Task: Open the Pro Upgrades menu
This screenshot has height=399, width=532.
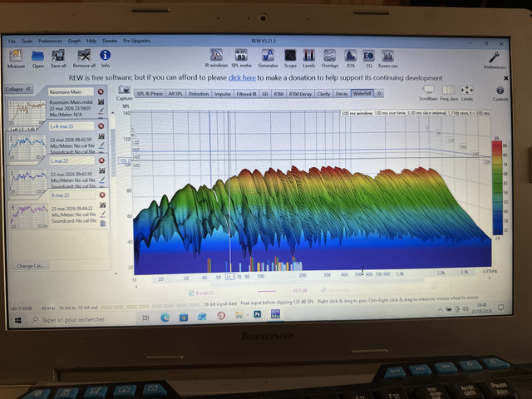Action: [x=136, y=41]
